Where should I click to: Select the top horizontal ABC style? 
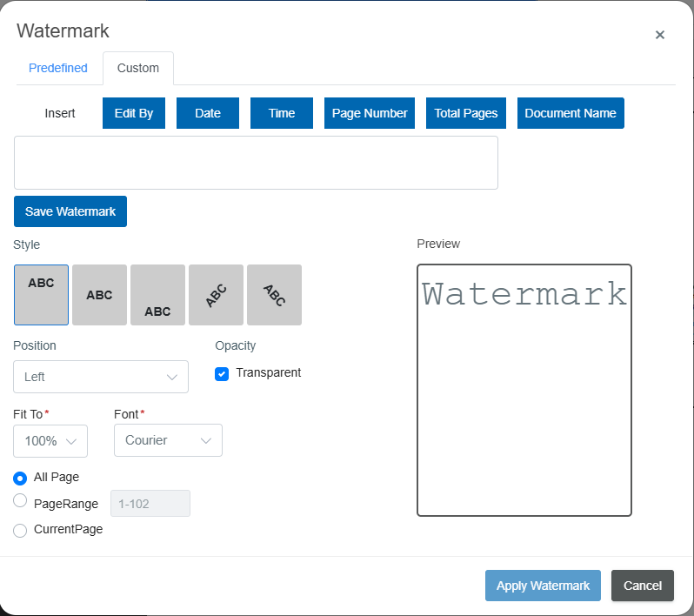point(41,295)
